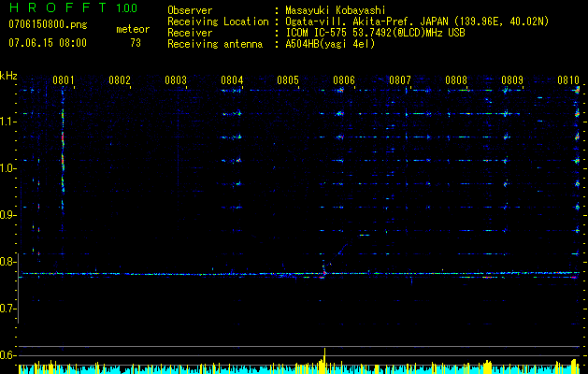Click the date stamp 07.06.15 08:00

(48, 43)
